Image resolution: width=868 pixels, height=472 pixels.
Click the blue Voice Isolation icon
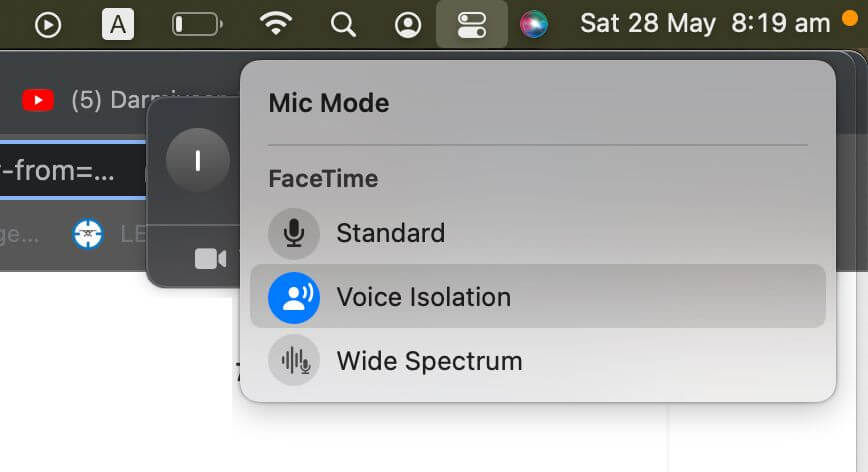294,297
